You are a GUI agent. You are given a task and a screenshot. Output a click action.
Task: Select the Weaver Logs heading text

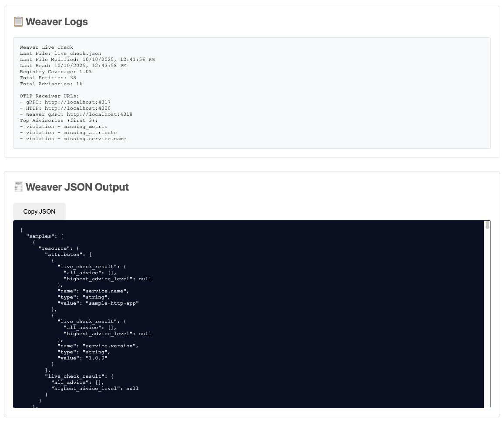click(57, 22)
